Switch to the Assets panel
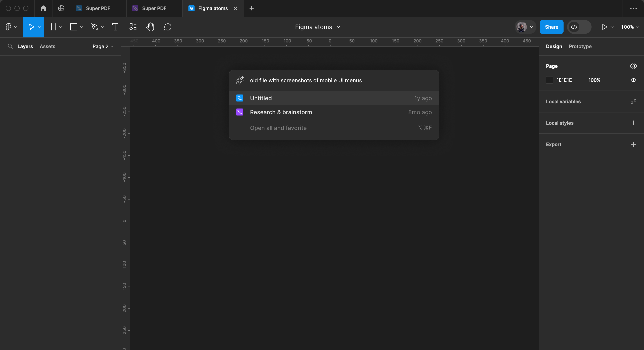 click(47, 46)
